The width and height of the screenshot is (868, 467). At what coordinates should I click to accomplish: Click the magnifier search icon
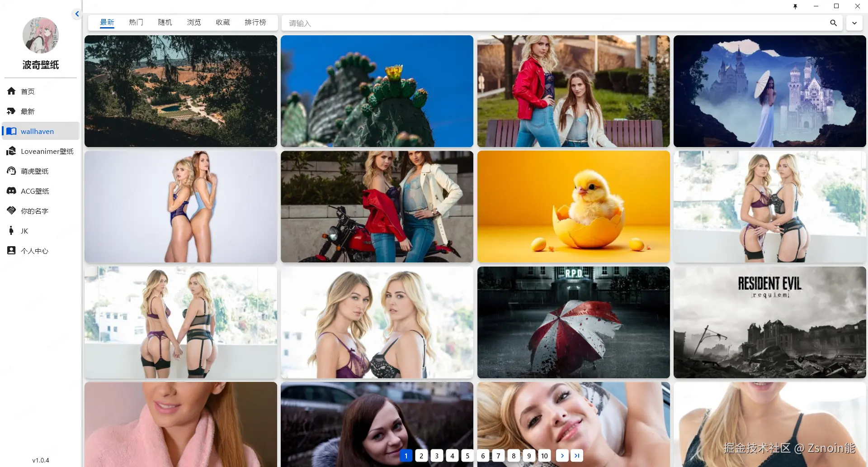[833, 23]
